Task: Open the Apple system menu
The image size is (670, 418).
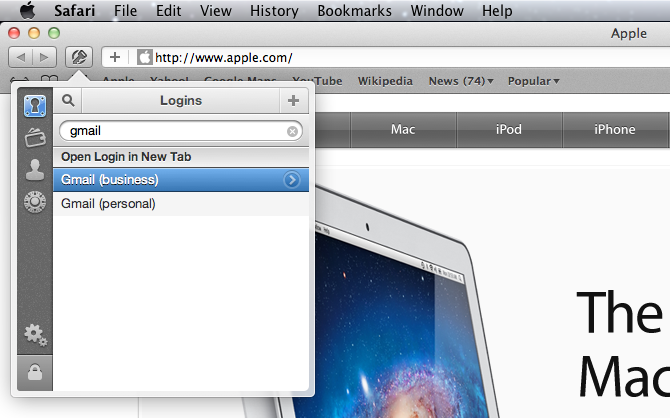Action: click(x=27, y=10)
